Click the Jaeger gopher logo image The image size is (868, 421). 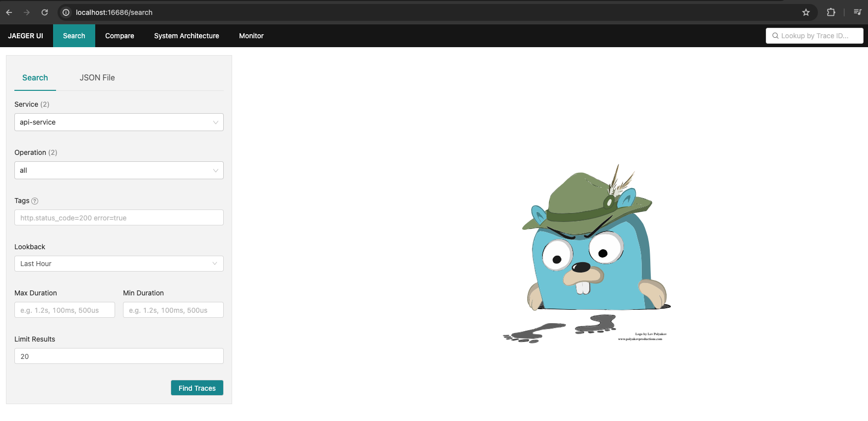[587, 253]
